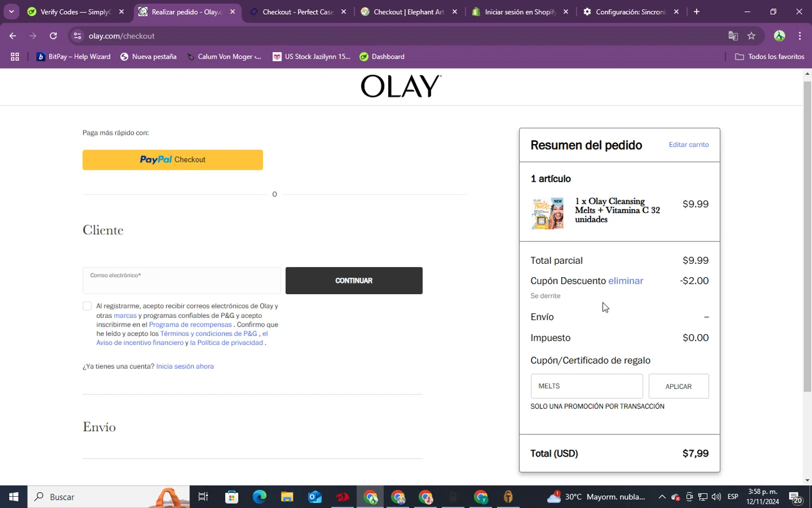The image size is (812, 508).
Task: Remove coupon with eliminar link
Action: coord(626,281)
